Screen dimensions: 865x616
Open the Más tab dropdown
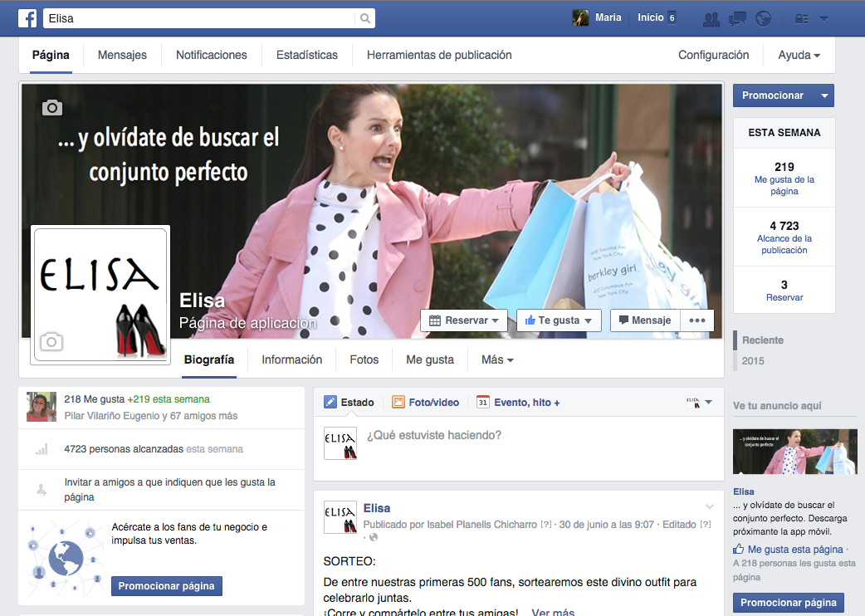pos(497,359)
